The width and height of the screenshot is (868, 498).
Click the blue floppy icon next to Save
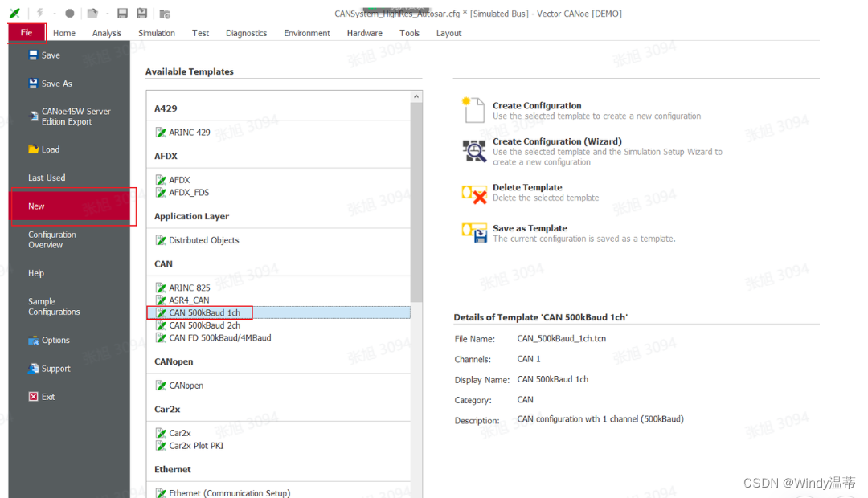(x=33, y=55)
